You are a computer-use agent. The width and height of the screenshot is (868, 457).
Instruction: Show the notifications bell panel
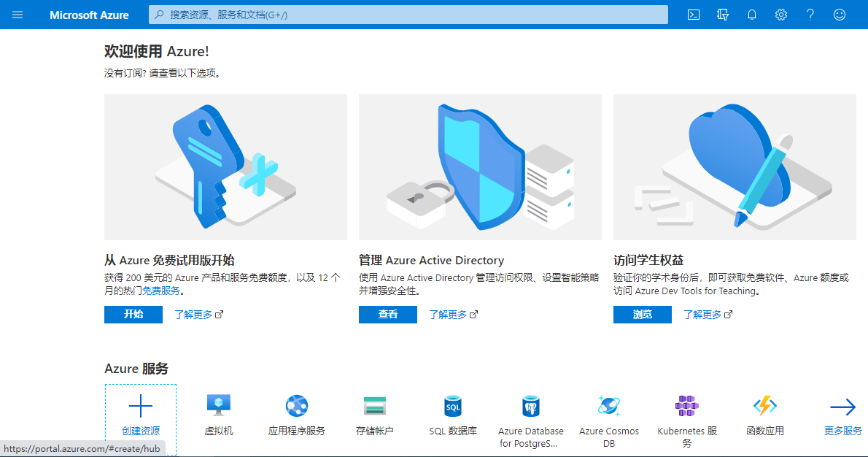pos(752,15)
